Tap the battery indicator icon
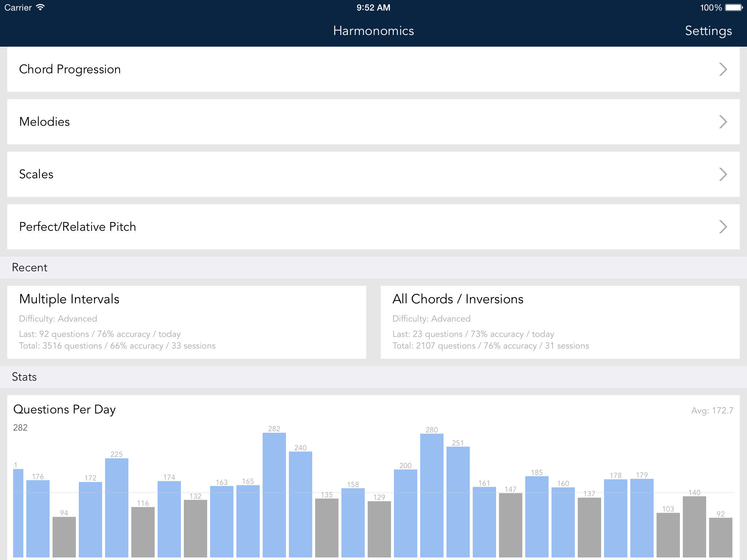 (x=733, y=7)
